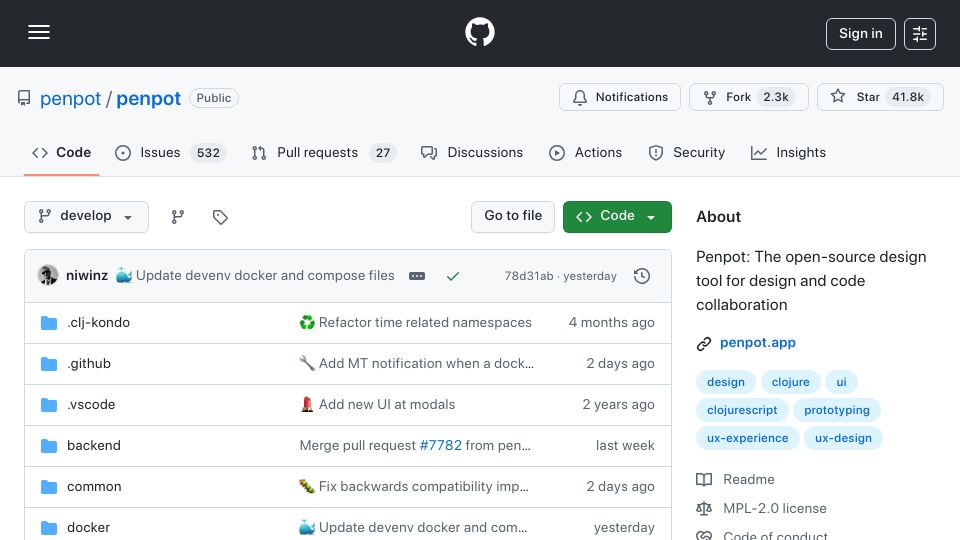
Task: Fork the repository with the Fork button
Action: 749,97
